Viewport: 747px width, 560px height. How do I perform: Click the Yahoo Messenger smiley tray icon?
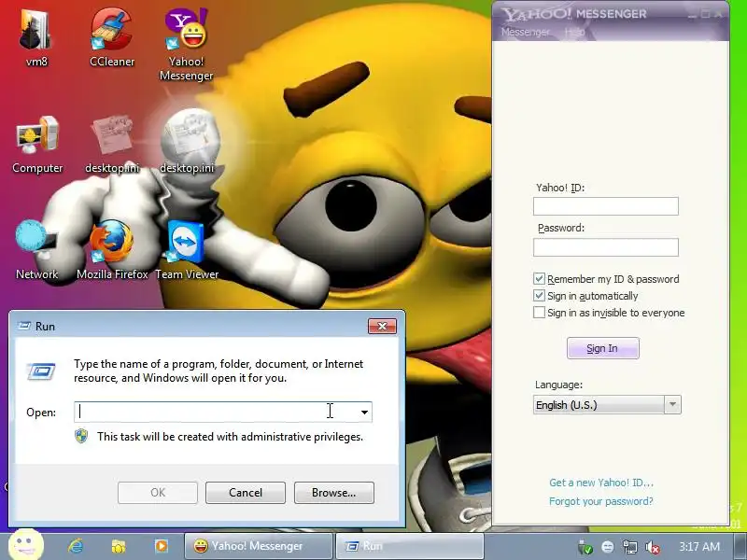[608, 547]
